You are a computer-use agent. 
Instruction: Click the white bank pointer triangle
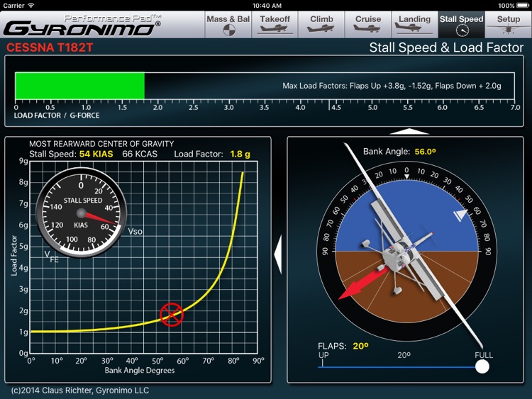click(x=461, y=215)
